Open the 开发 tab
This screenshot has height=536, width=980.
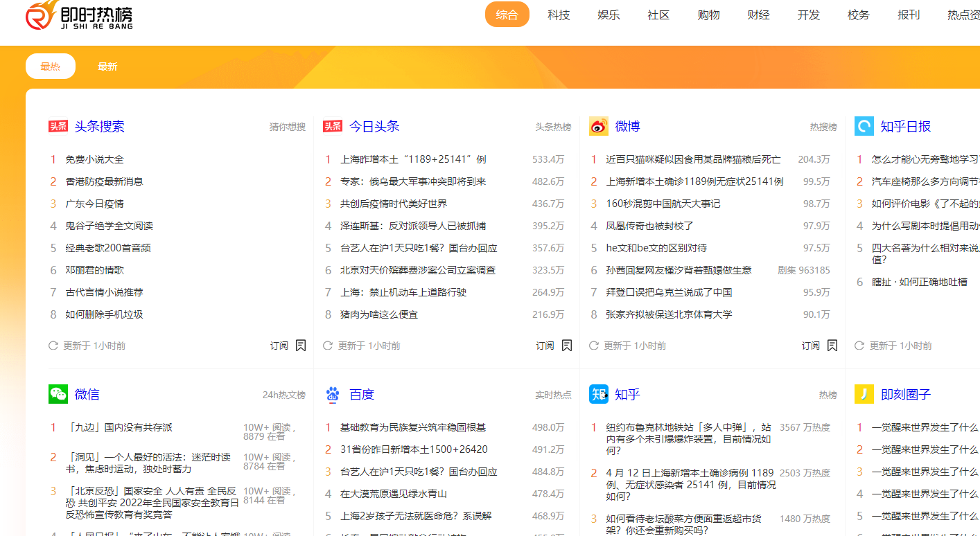(x=808, y=15)
